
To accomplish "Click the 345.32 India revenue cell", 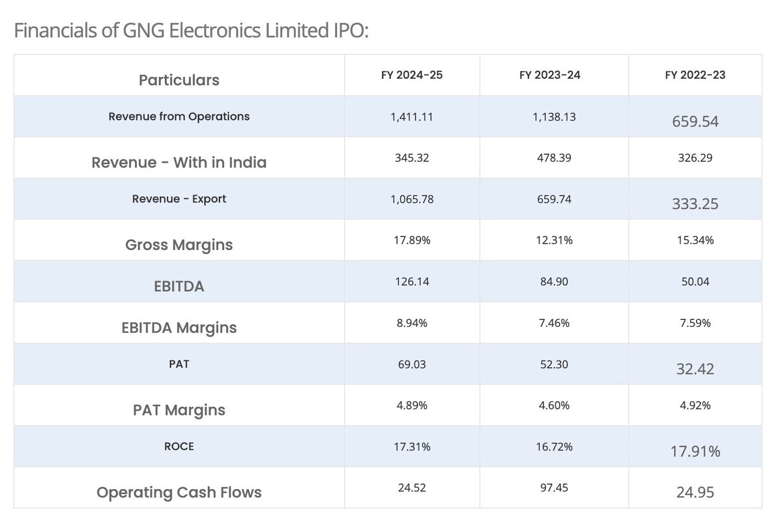I will [x=412, y=158].
